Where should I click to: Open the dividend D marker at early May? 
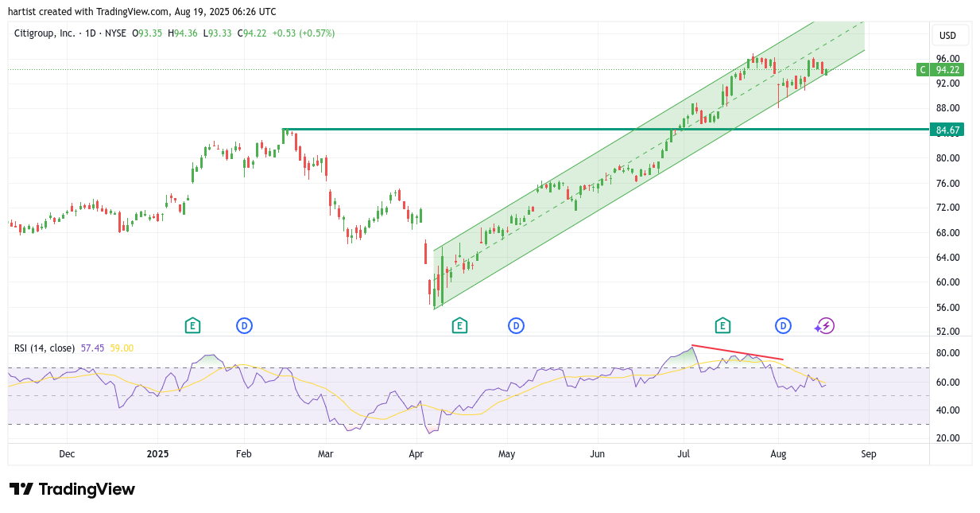click(516, 325)
